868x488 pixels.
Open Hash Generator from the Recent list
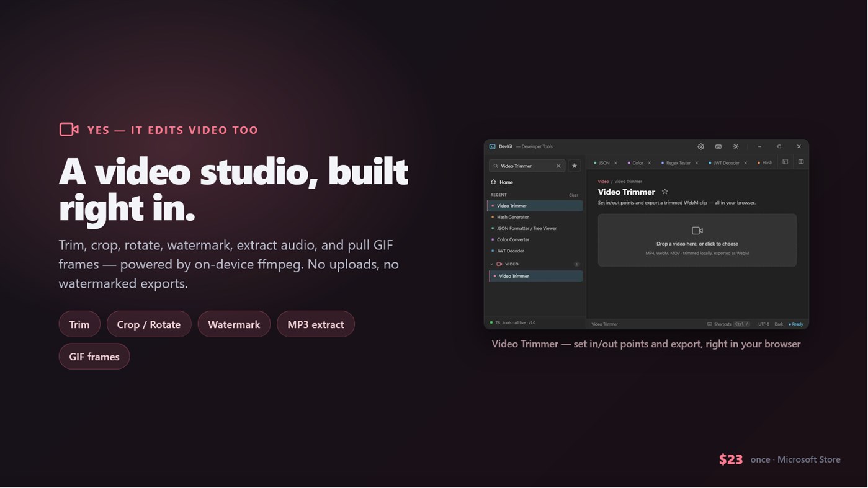click(535, 217)
